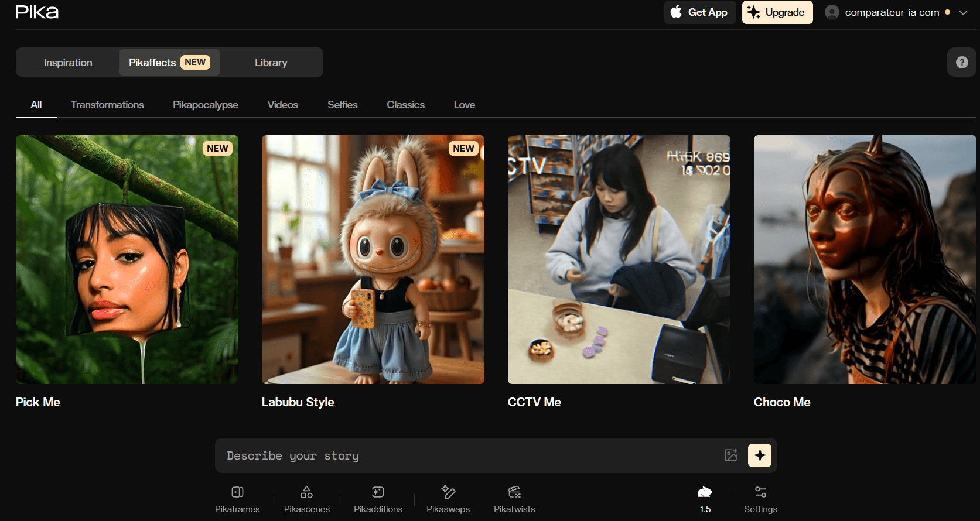Click the image upload icon in prompt box
Image resolution: width=980 pixels, height=521 pixels.
point(730,455)
